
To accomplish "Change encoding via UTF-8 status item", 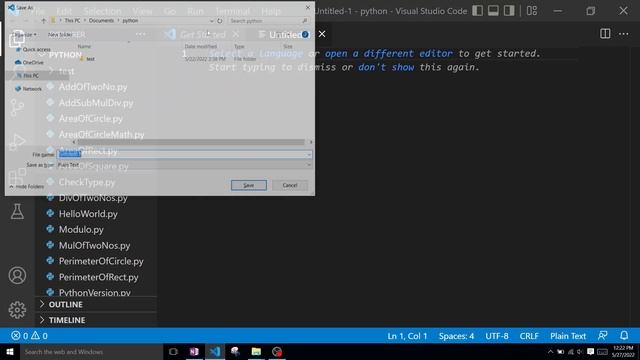I will (x=497, y=336).
